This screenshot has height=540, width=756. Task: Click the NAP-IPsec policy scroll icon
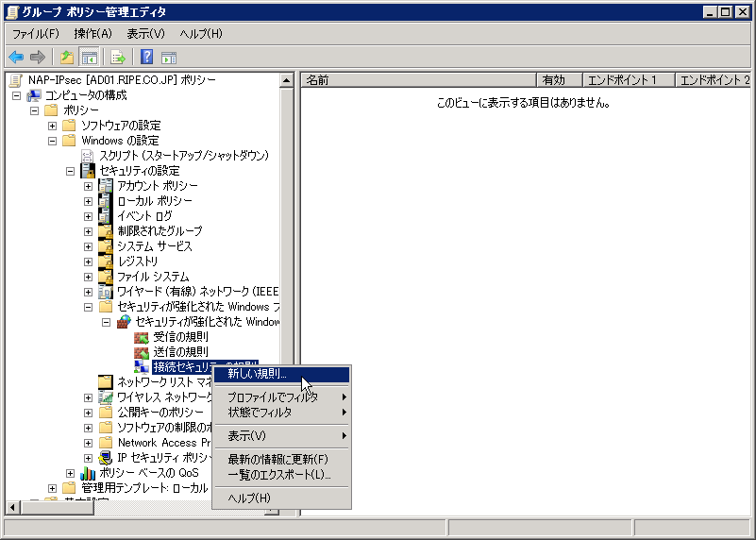(x=16, y=80)
